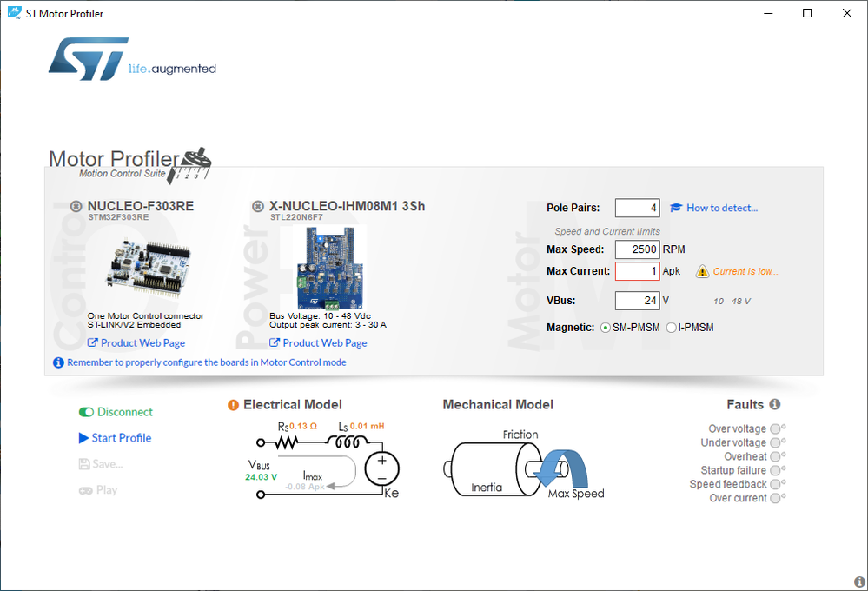868x591 pixels.
Task: Click the info icon in the window's corner
Action: click(x=859, y=581)
